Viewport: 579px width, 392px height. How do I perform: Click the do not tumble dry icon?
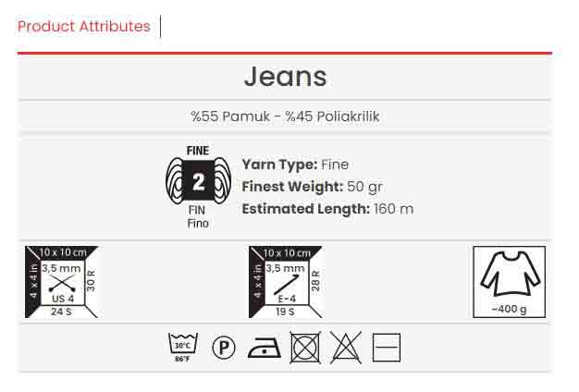point(305,348)
